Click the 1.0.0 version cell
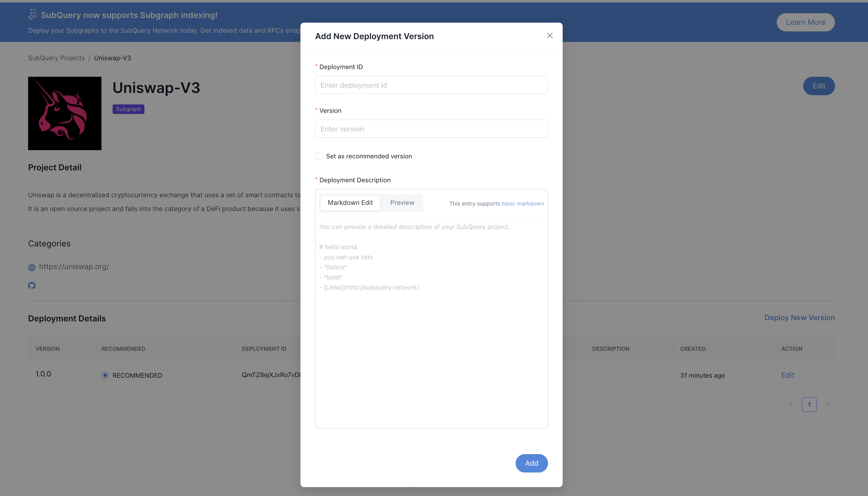868x496 pixels. coord(43,374)
